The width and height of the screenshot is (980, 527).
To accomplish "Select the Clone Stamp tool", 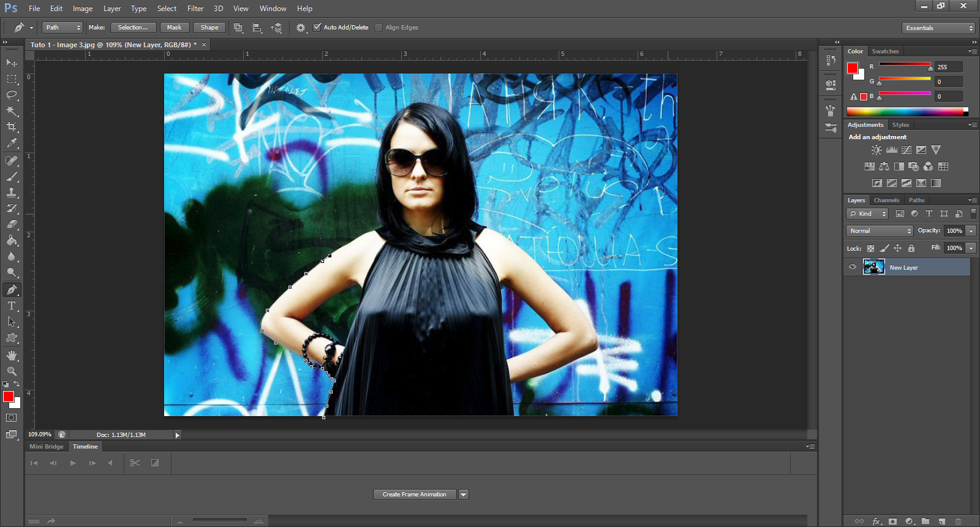I will click(x=12, y=192).
